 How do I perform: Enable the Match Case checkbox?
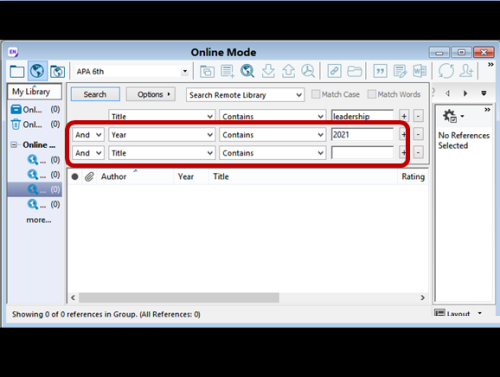click(x=315, y=94)
